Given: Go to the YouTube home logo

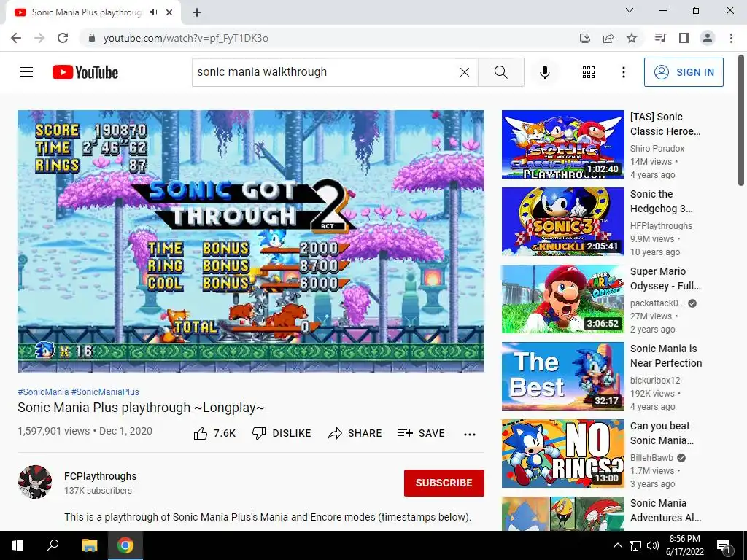Looking at the screenshot, I should click(x=85, y=72).
